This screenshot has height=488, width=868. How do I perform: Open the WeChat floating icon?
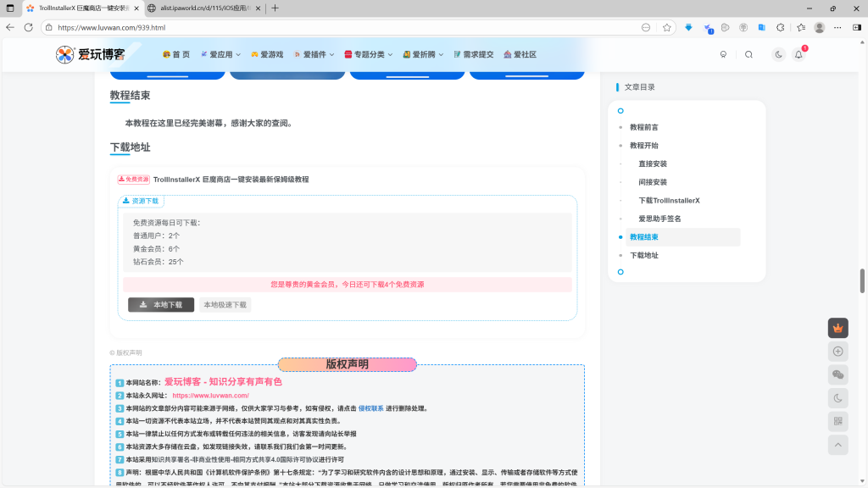[838, 374]
